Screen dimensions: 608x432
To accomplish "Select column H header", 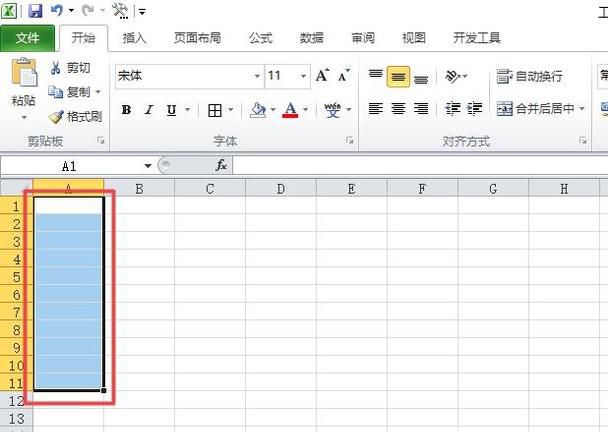I will (x=564, y=189).
